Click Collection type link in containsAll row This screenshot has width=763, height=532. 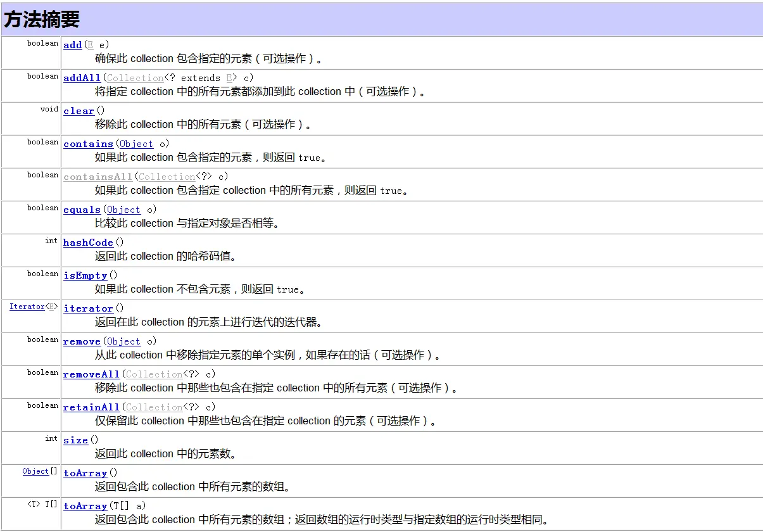[x=167, y=177]
